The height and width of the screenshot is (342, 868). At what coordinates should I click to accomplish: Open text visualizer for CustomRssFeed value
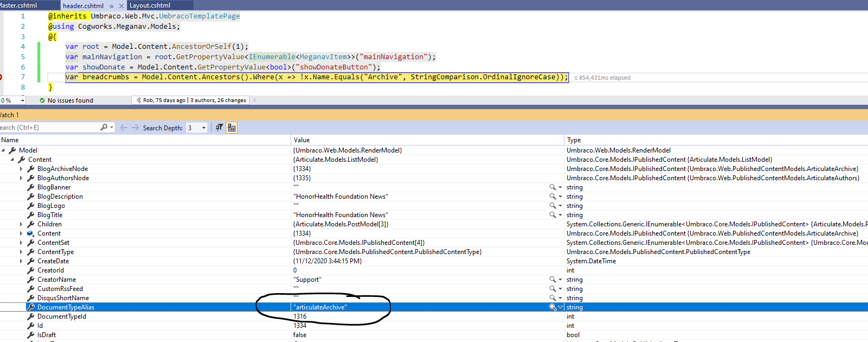point(552,289)
